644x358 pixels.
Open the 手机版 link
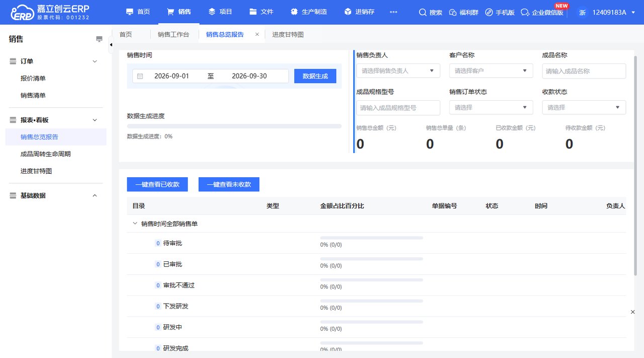500,12
